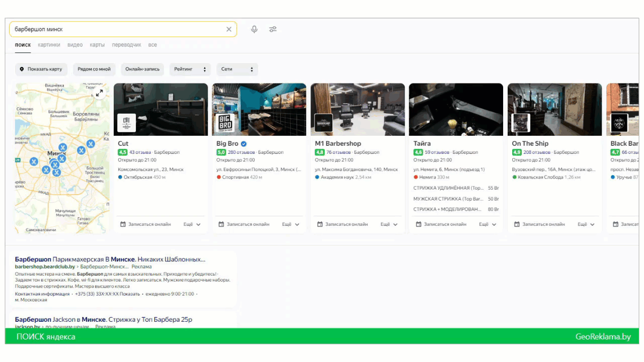Toggle the Онлайн-запись filter

pos(142,69)
